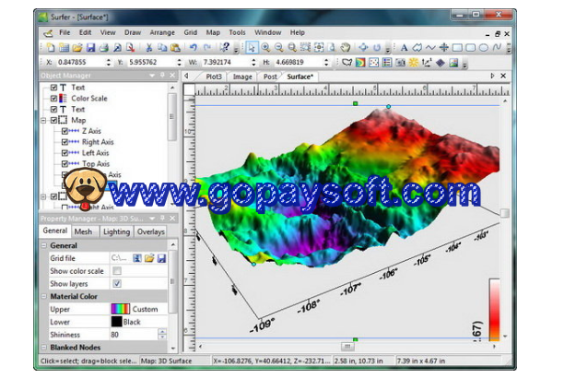
Task: Collapse the Blanked Nodes section
Action: coord(44,348)
